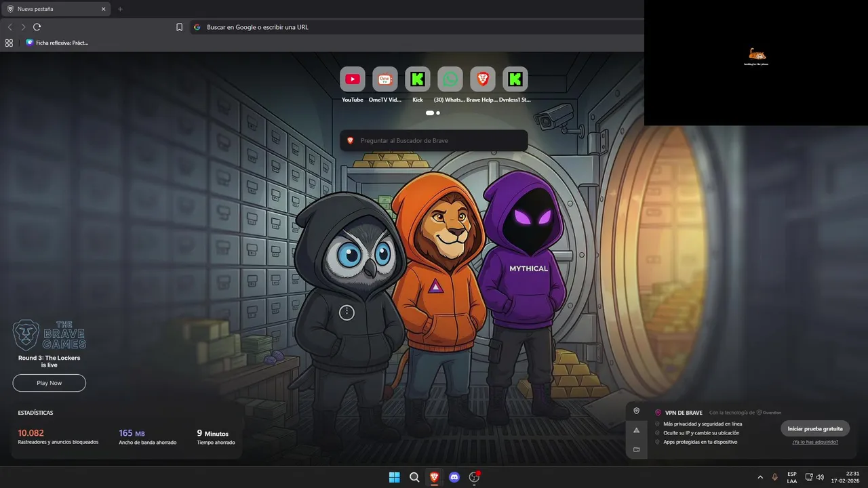
Task: Open taskbar app with red notification badge
Action: (475, 477)
